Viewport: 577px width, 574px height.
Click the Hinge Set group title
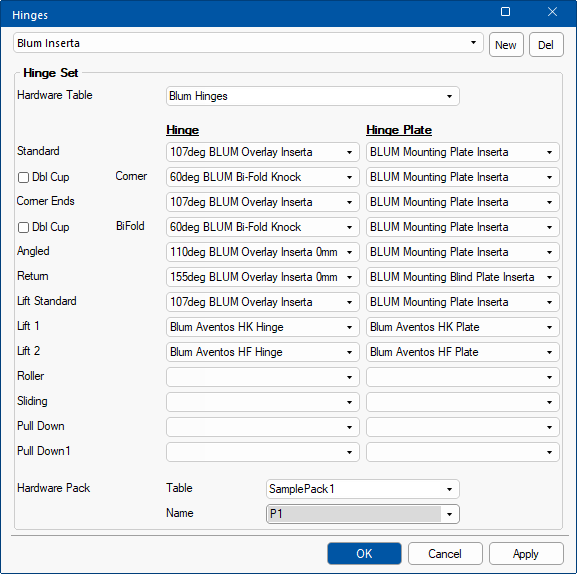[50, 73]
